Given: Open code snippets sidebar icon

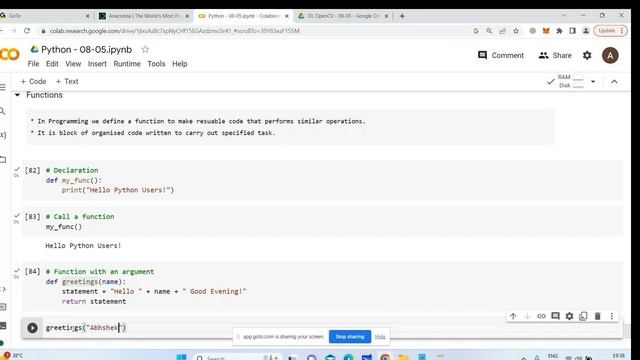Looking at the screenshot, I should click(3, 289).
